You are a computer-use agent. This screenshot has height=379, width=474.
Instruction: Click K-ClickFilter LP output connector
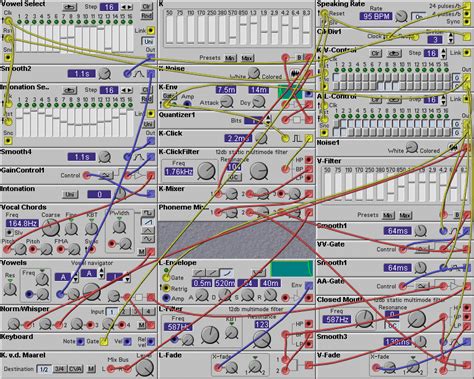point(309,178)
